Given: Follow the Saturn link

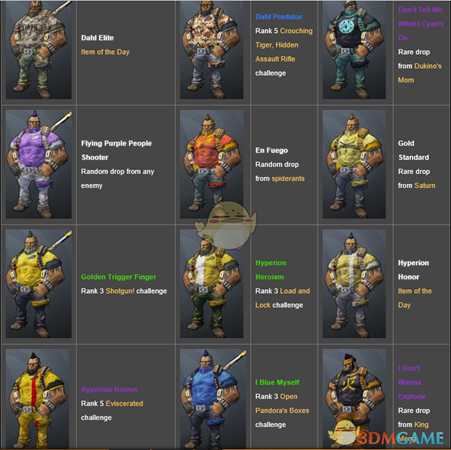Looking at the screenshot, I should (x=425, y=186).
